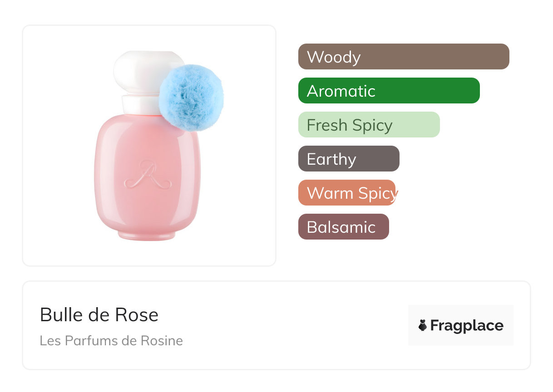Click the Fragplace bottle logo icon
The height and width of the screenshot is (392, 553).
(423, 325)
